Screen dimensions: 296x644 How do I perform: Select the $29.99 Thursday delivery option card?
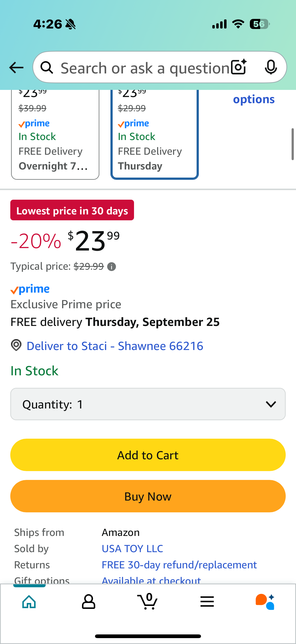[x=154, y=135]
